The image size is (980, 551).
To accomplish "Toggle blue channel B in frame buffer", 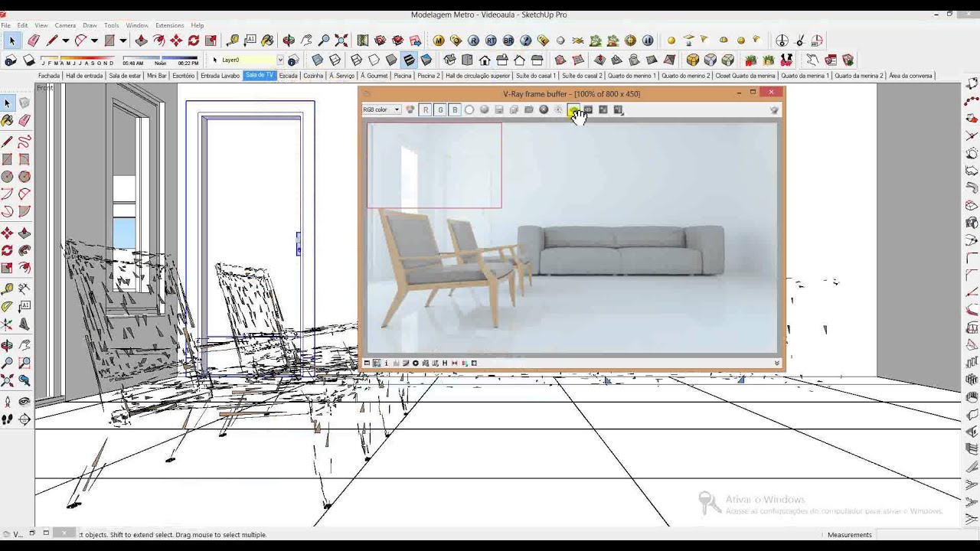I will pyautogui.click(x=455, y=110).
